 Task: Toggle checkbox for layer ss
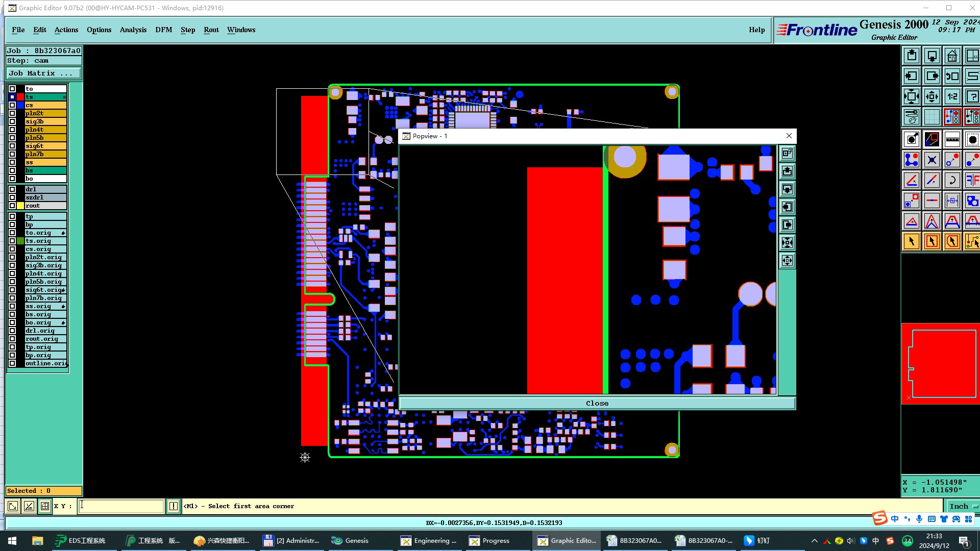(12, 162)
